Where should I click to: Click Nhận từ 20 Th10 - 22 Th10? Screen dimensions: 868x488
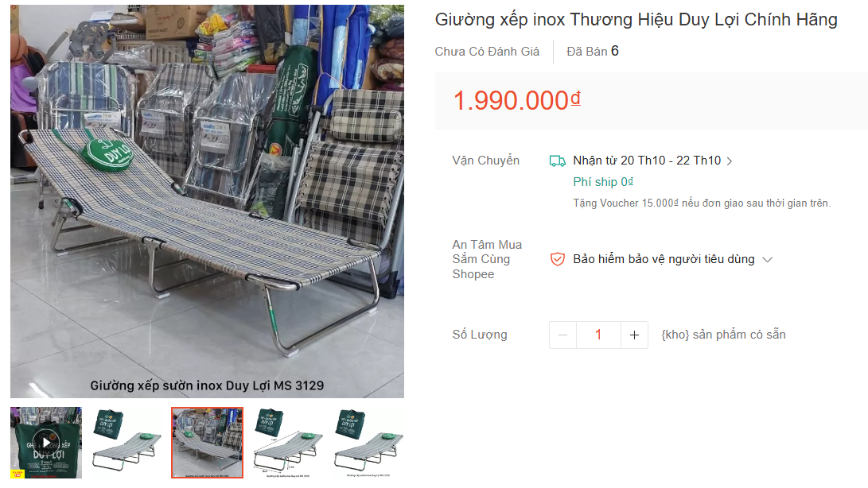[647, 161]
